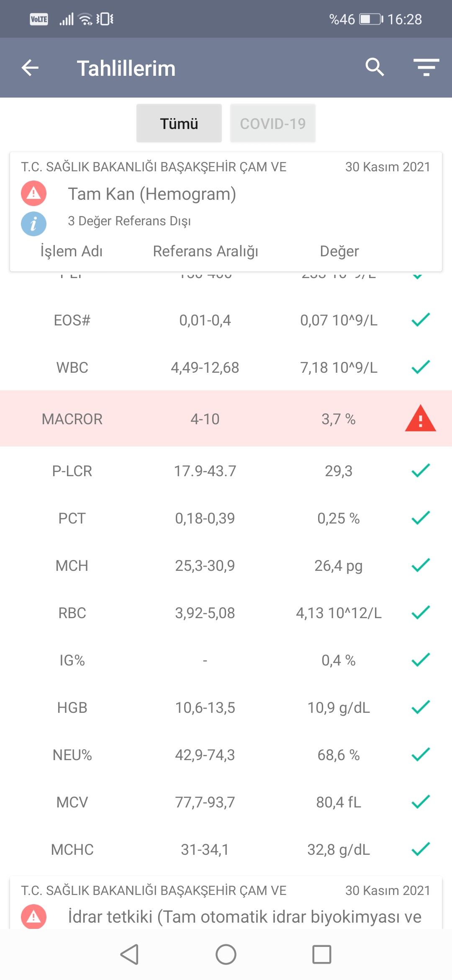Open the filter lines icon
Viewport: 452px width, 980px height.
tap(426, 67)
